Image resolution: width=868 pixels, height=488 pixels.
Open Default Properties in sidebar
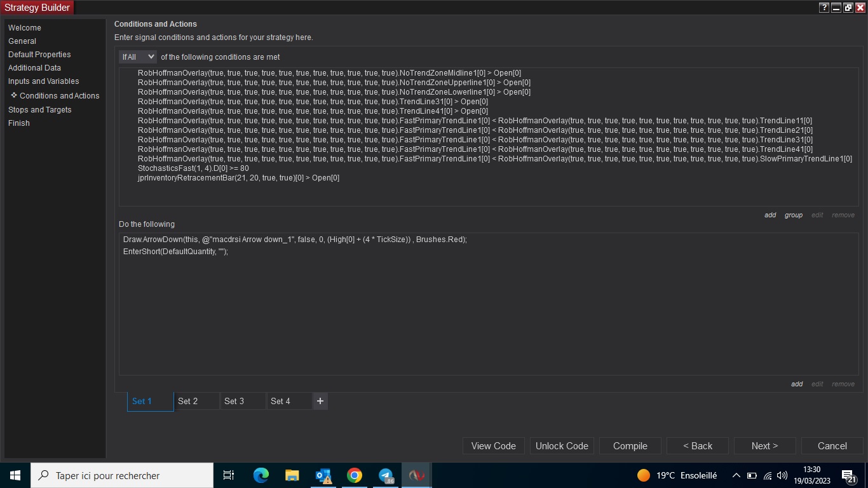pos(39,55)
